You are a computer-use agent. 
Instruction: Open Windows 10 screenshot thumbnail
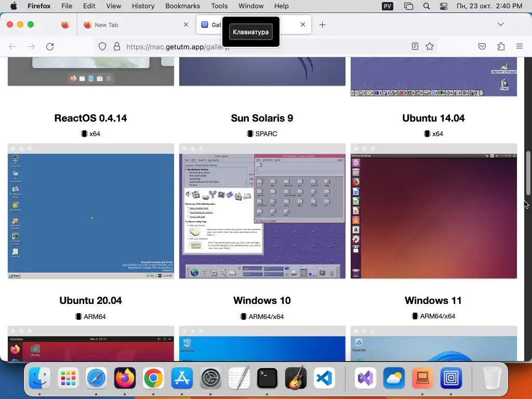click(262, 343)
